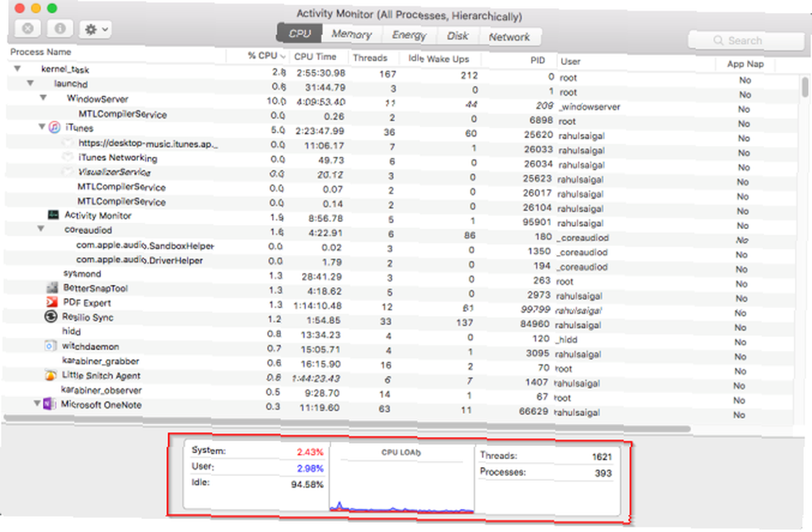Click the Processes 393 statistic
The image size is (812, 532).
(x=546, y=472)
